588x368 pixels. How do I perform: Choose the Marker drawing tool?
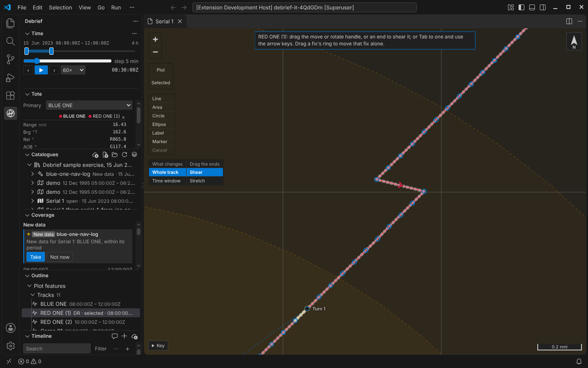[x=162, y=141]
